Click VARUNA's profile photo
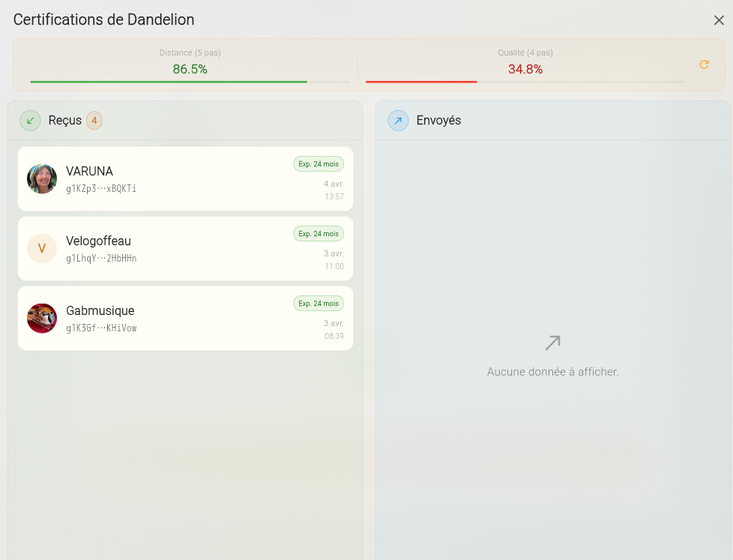Image resolution: width=733 pixels, height=560 pixels. coord(42,179)
